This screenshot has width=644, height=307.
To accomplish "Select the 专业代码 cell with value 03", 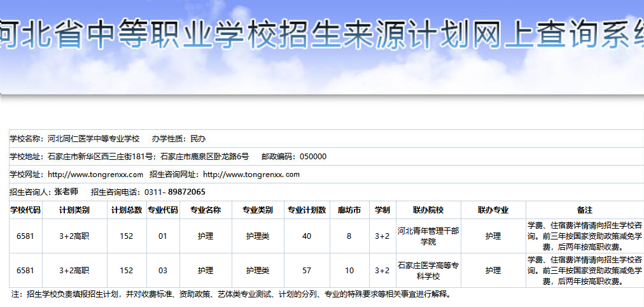I will click(163, 271).
